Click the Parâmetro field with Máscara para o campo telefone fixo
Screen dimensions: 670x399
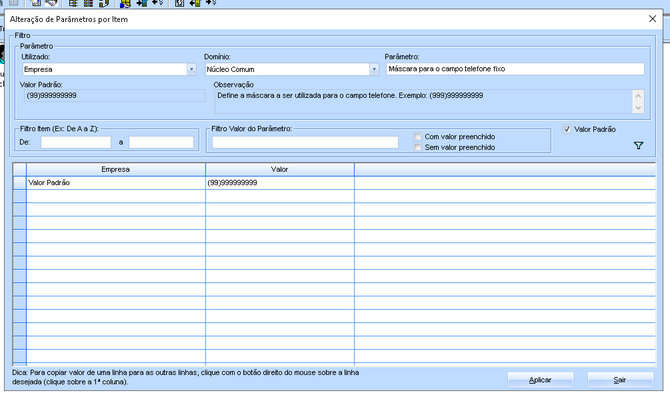515,69
